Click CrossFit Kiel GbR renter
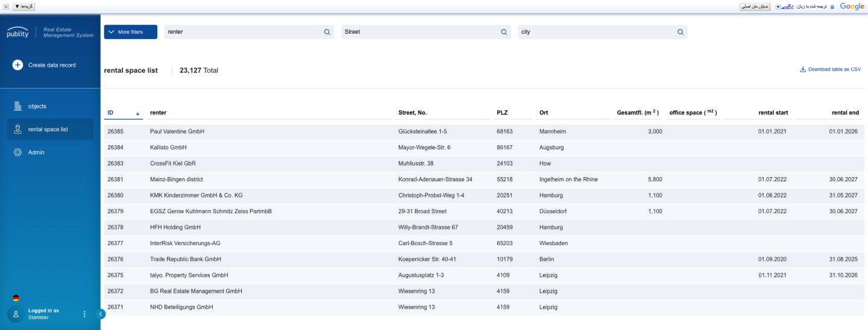The image size is (868, 330). click(x=172, y=163)
